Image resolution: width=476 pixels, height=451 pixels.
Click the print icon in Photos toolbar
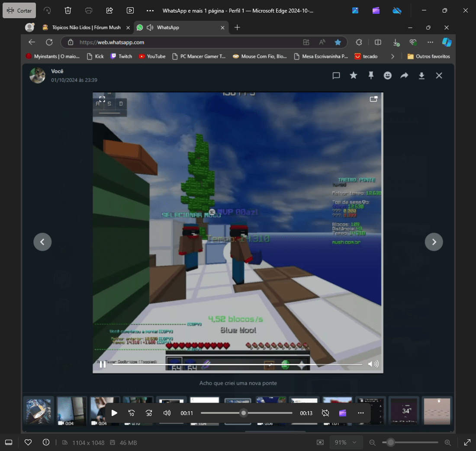[x=89, y=11]
